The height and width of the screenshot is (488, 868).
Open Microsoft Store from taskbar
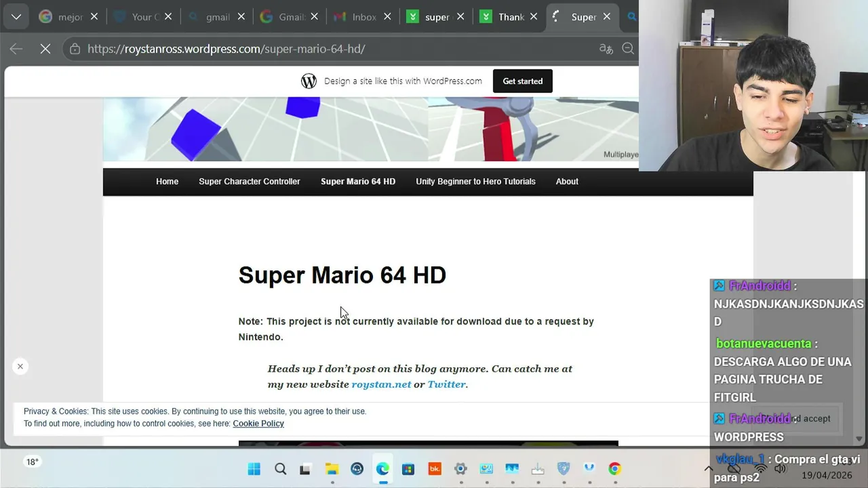[x=408, y=469]
